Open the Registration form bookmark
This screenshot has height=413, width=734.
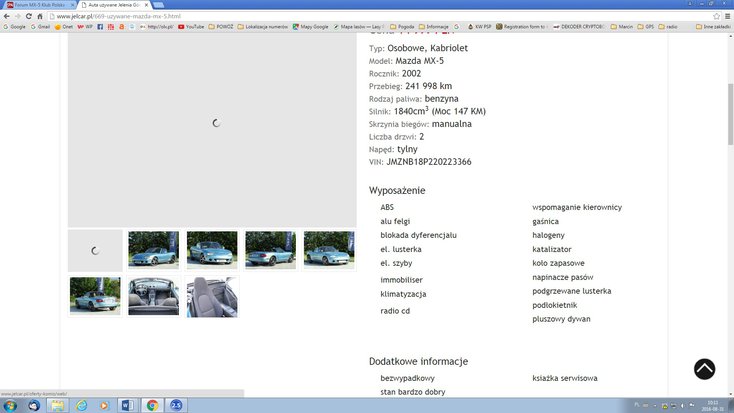pos(521,27)
